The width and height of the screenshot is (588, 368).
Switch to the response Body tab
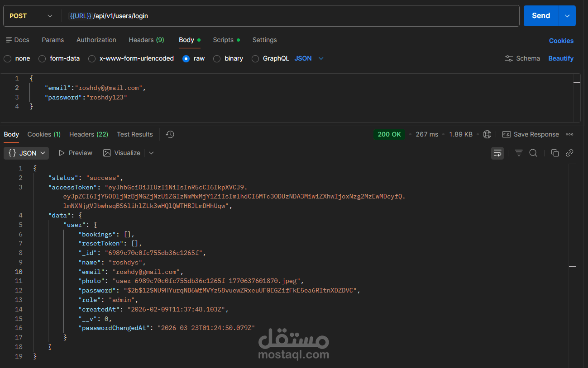pyautogui.click(x=11, y=134)
